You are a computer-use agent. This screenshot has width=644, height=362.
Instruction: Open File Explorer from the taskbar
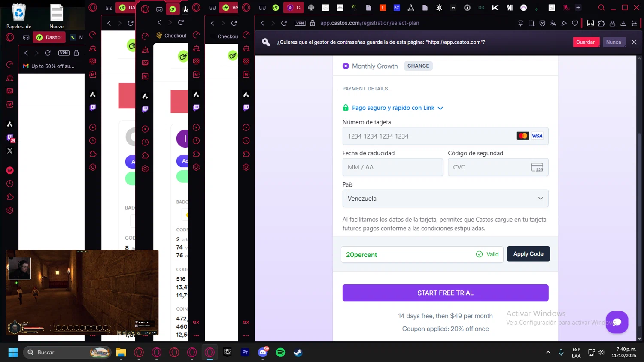[x=121, y=352]
